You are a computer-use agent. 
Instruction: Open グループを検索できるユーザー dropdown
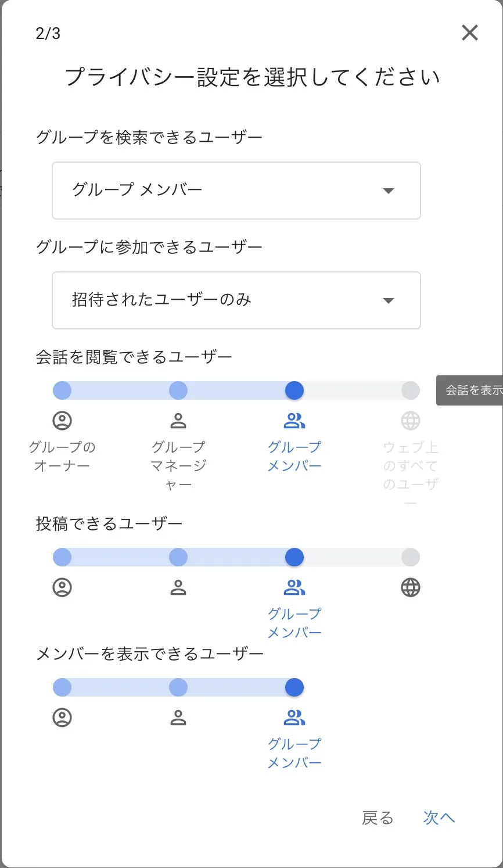(x=236, y=191)
